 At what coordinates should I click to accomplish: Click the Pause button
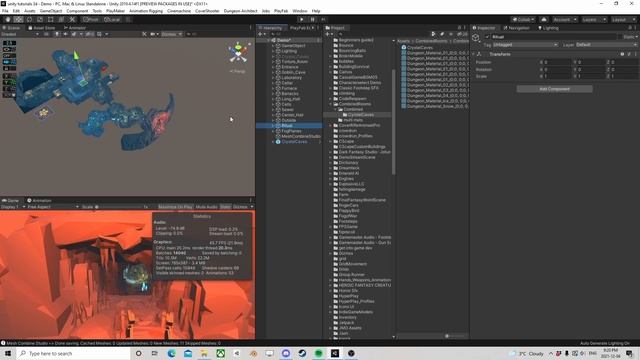click(x=312, y=20)
